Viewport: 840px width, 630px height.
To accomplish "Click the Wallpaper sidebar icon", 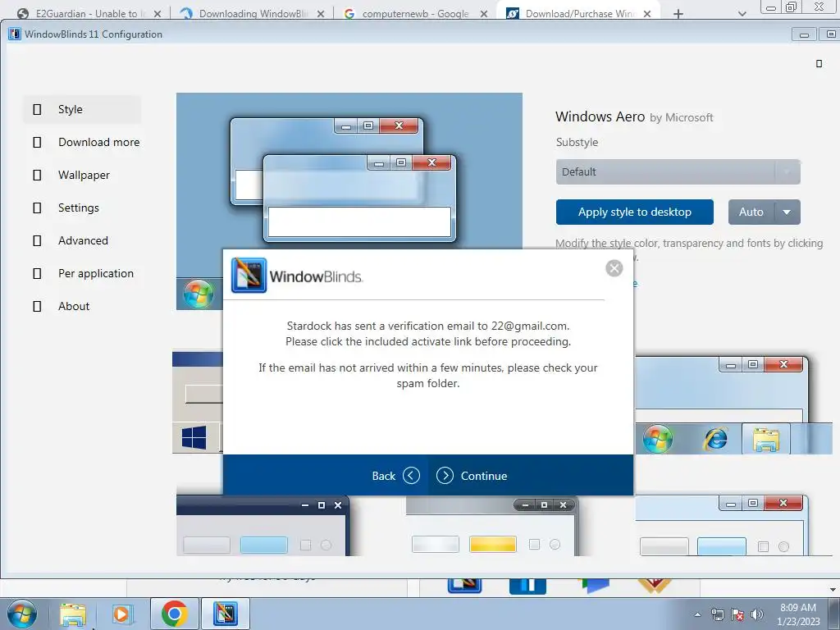I will 37,176.
